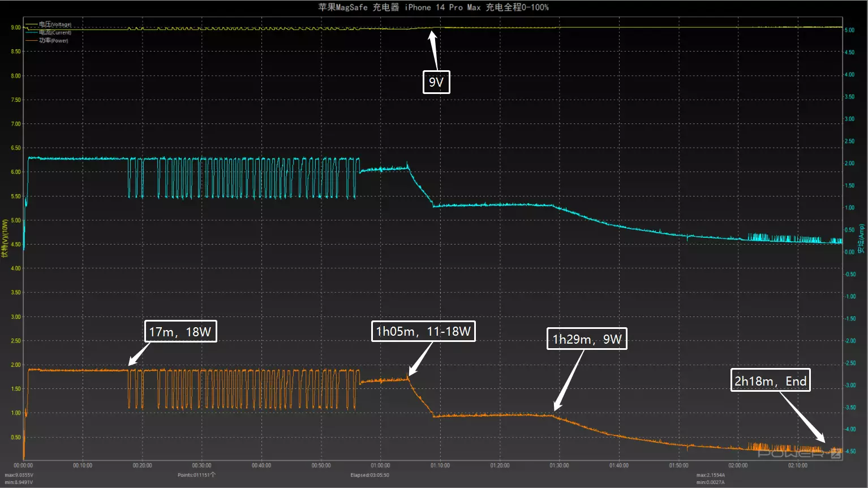Click the -1.00 right axis value
Image resolution: width=868 pixels, height=488 pixels.
tap(850, 296)
